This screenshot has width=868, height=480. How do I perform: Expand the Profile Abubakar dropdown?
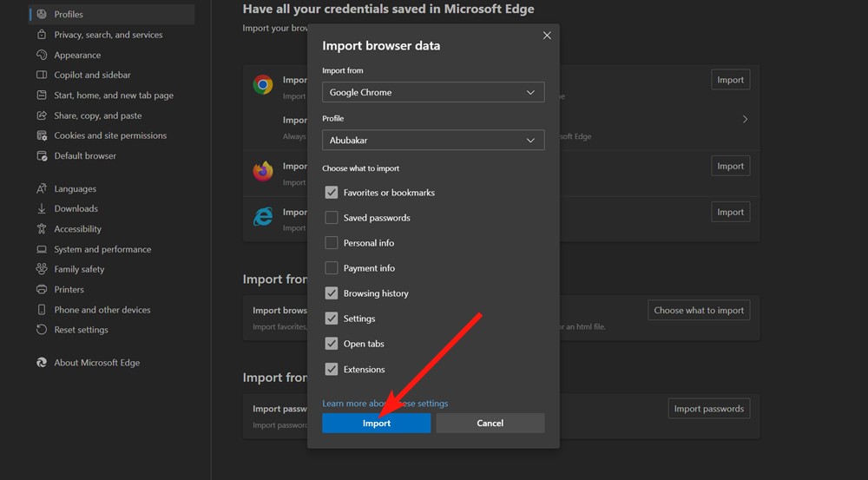click(x=433, y=140)
